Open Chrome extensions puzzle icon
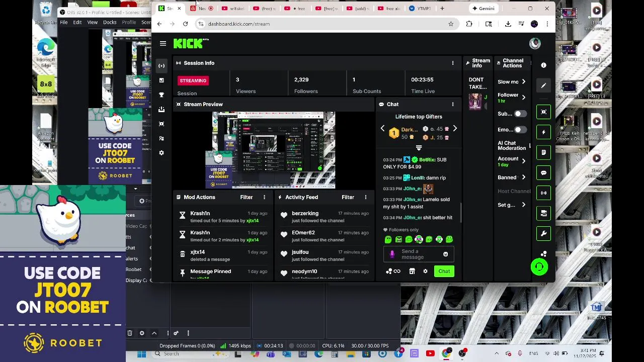Screen dimensions: 644x362 (x=469, y=24)
